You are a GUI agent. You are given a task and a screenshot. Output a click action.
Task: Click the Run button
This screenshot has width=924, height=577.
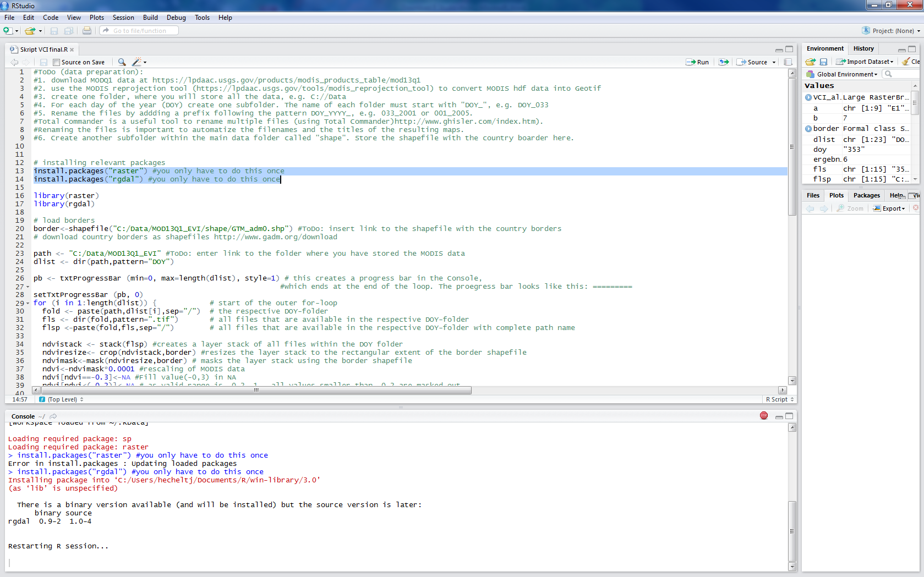click(697, 62)
